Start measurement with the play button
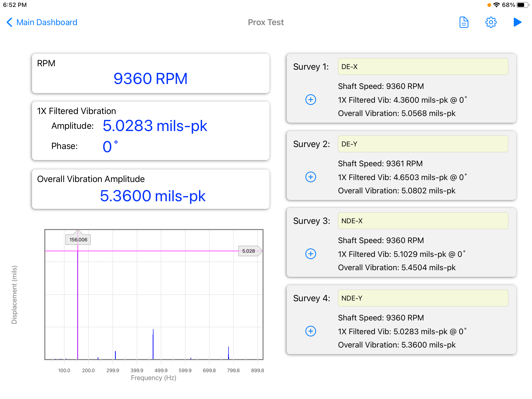Screen dimensions: 532x399 pos(517,22)
